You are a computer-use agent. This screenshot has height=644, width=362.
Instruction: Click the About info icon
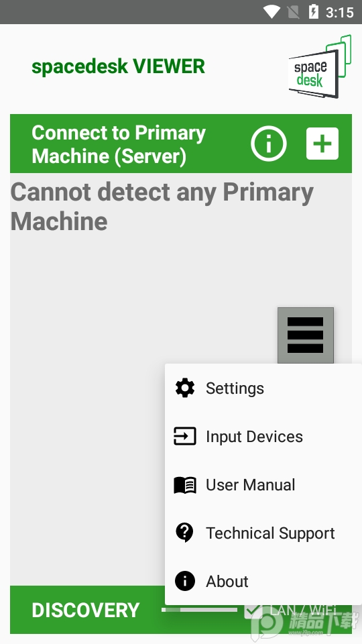tap(185, 581)
